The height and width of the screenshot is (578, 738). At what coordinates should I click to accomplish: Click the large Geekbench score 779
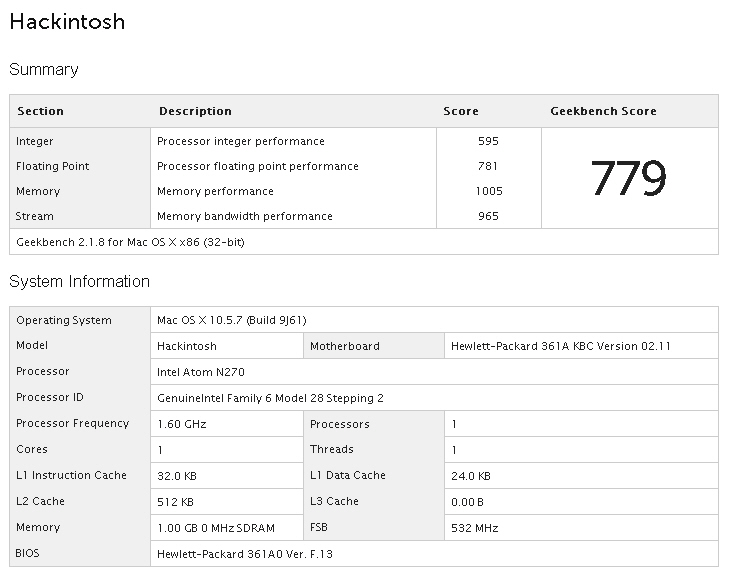629,178
